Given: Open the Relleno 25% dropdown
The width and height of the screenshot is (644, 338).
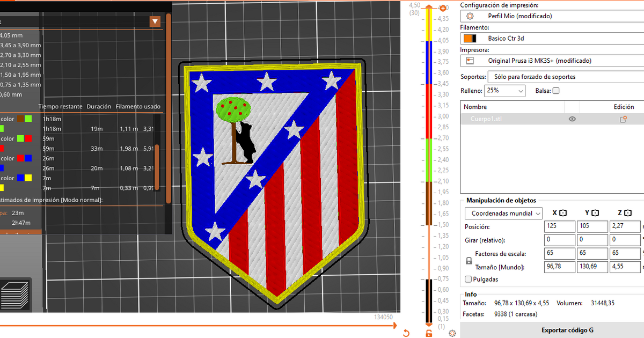Looking at the screenshot, I should pyautogui.click(x=504, y=91).
